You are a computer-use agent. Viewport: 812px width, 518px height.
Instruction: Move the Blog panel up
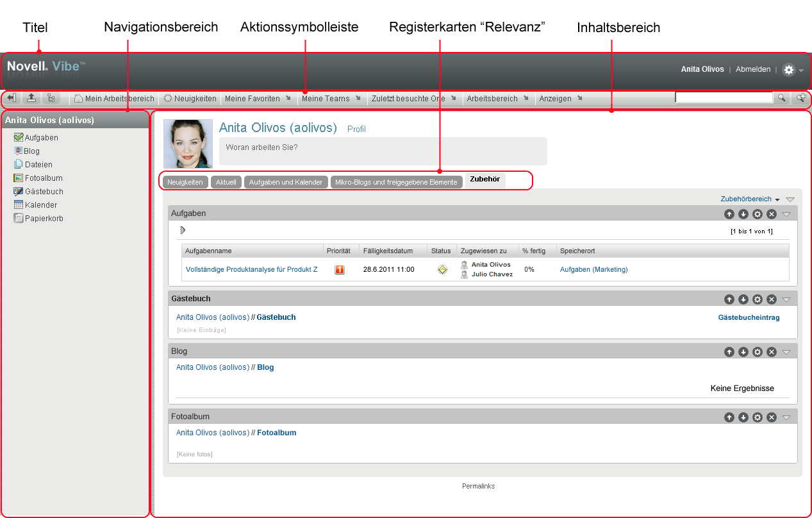(729, 352)
